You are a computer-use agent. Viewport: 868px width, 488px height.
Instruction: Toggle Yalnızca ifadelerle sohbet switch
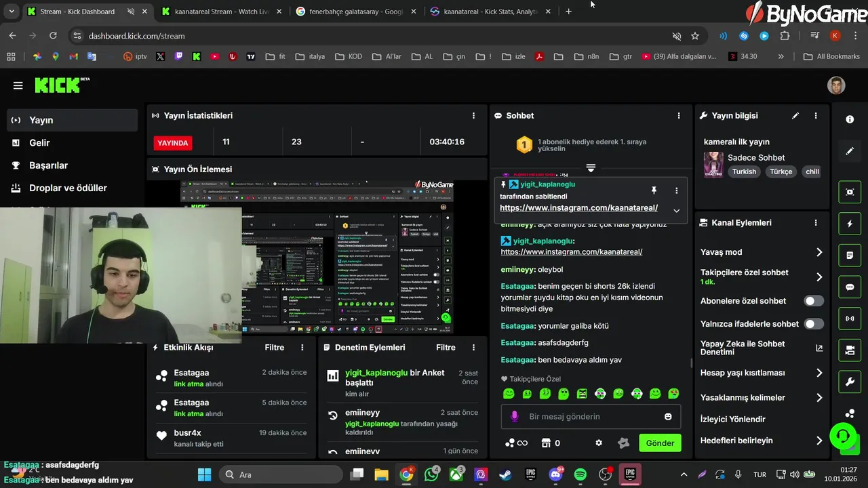pyautogui.click(x=814, y=324)
